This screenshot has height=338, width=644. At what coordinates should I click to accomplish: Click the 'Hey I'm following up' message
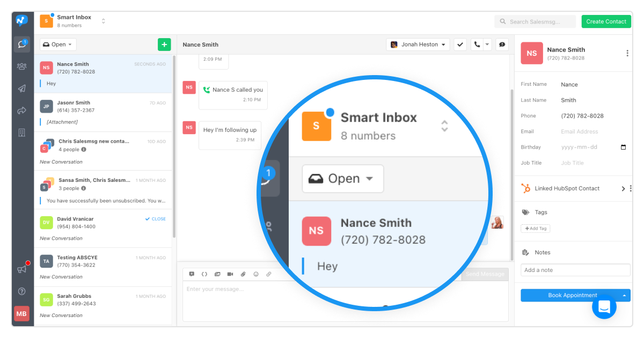[x=230, y=135]
